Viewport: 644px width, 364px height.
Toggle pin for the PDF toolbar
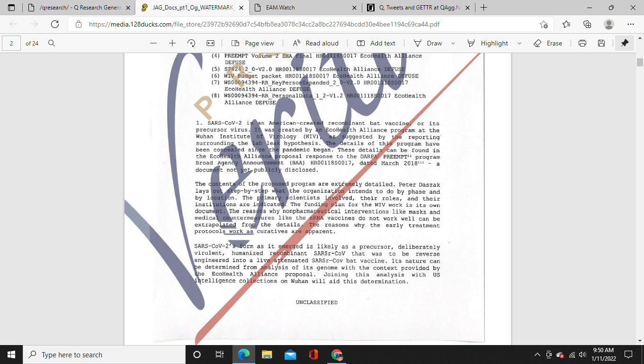(x=625, y=43)
